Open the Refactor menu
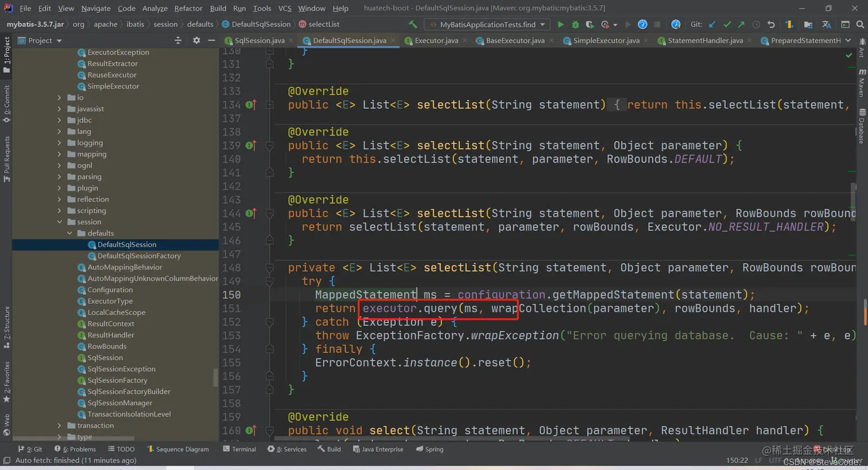This screenshot has width=868, height=470. coord(188,8)
